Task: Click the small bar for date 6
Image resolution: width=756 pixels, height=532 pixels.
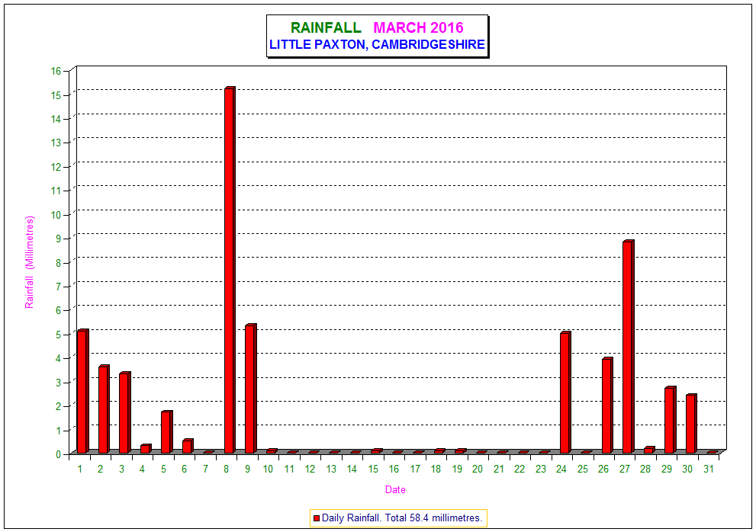Action: tap(188, 446)
